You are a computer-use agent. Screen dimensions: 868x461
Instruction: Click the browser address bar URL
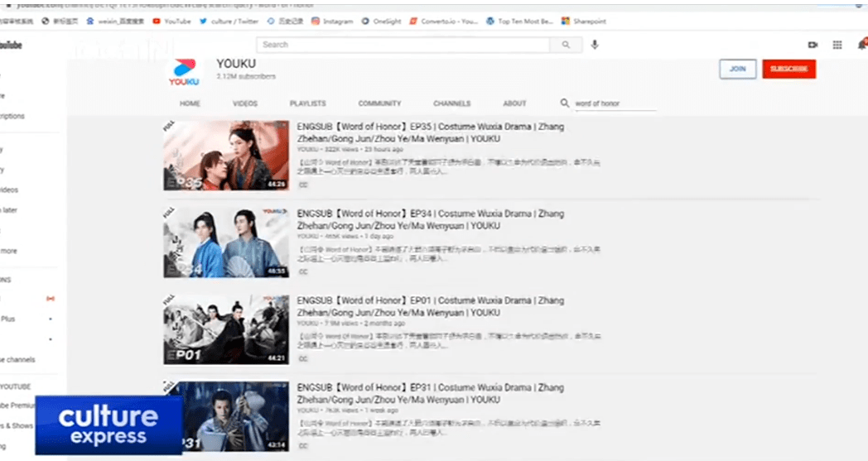point(166,4)
